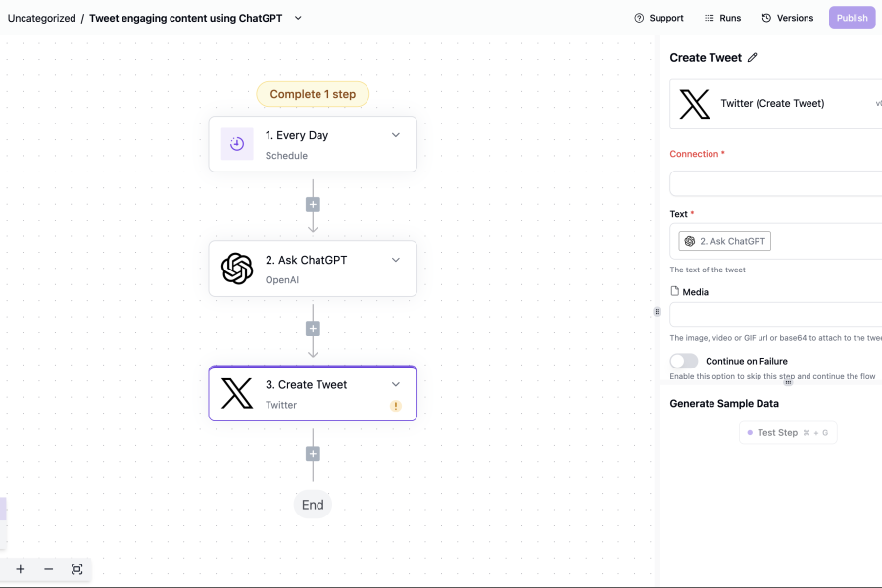Select the 1. Every Day step title
The image size is (882, 588).
[x=297, y=135]
